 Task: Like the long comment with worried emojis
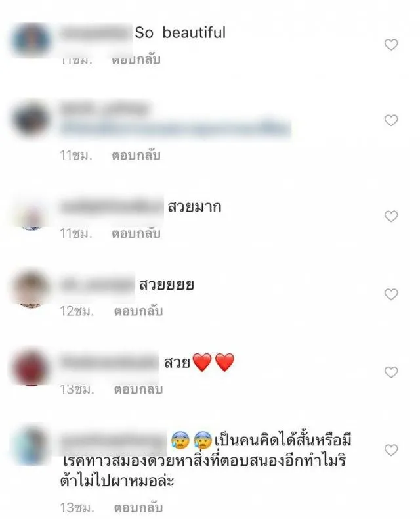[391, 450]
